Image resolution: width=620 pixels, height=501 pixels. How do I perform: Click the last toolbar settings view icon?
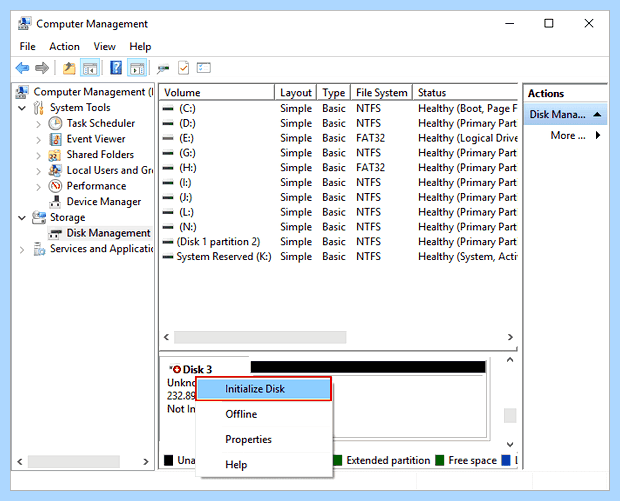point(204,68)
